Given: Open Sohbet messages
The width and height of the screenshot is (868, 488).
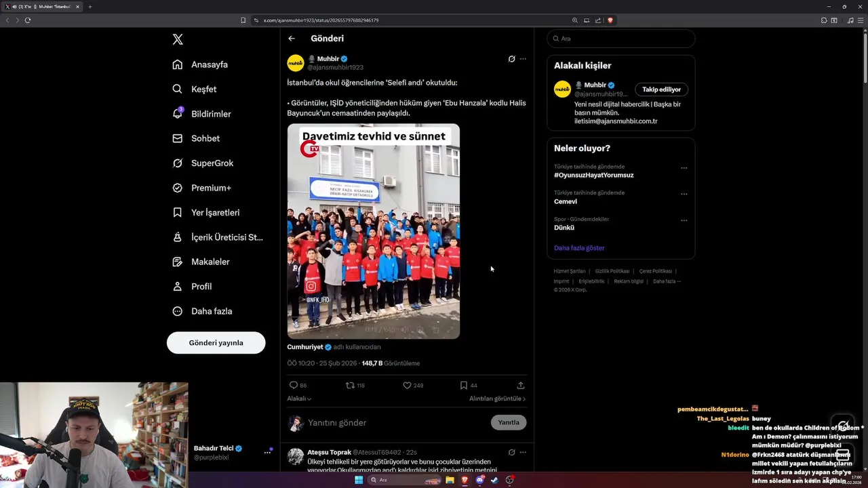Looking at the screenshot, I should [x=196, y=138].
